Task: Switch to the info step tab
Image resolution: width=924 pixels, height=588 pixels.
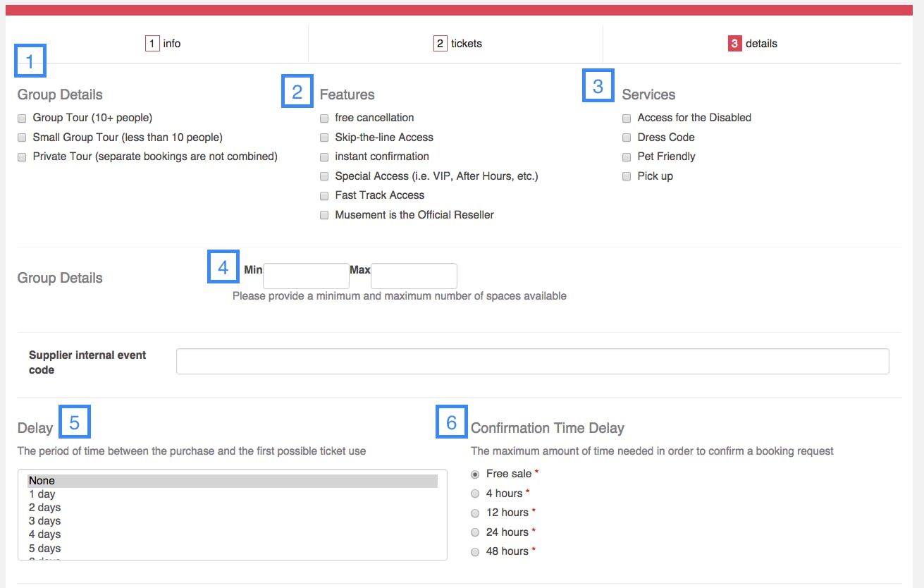Action: point(163,44)
